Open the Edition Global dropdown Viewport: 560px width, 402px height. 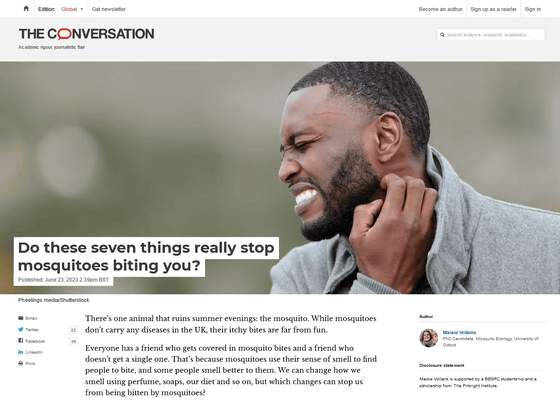tap(72, 9)
